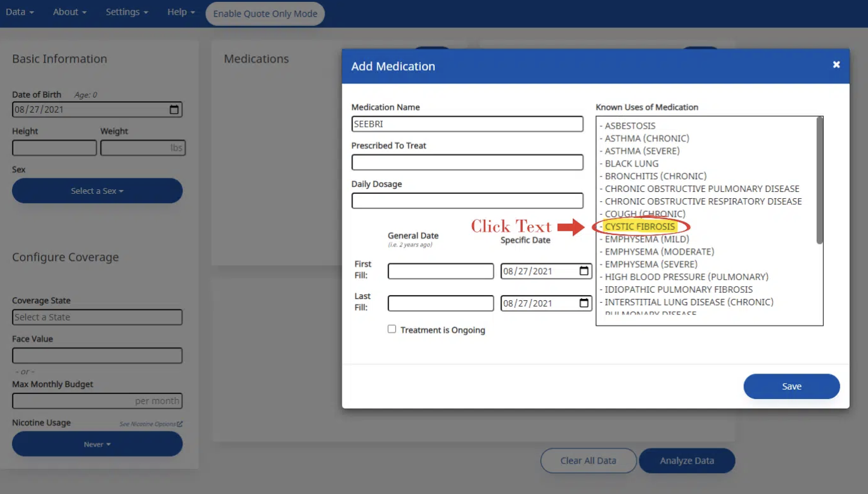
Task: Save the medication entry
Action: [791, 386]
